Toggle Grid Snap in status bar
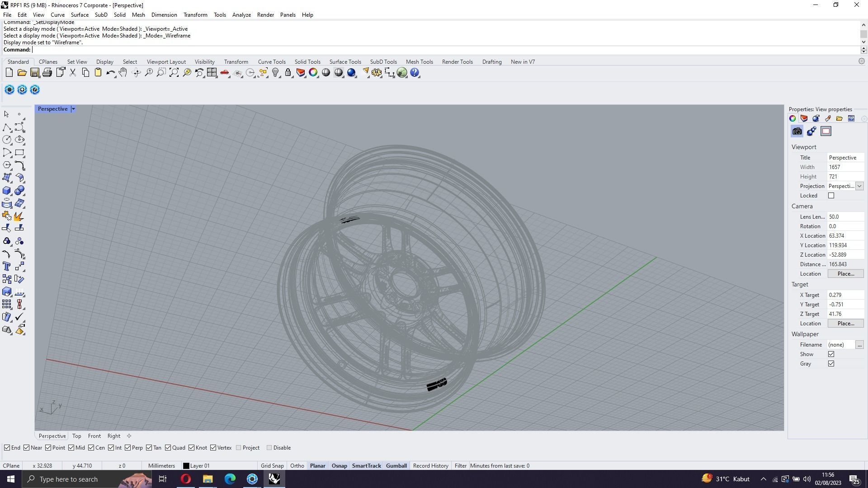868x488 pixels. (272, 466)
